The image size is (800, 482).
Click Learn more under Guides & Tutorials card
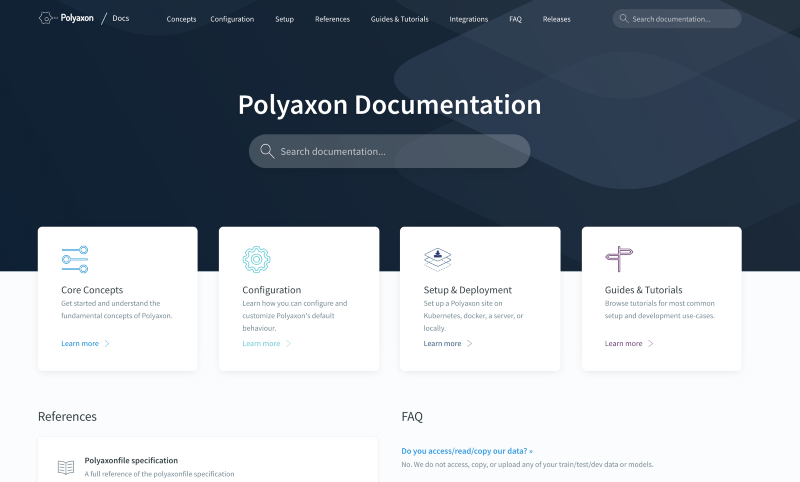[x=623, y=343]
